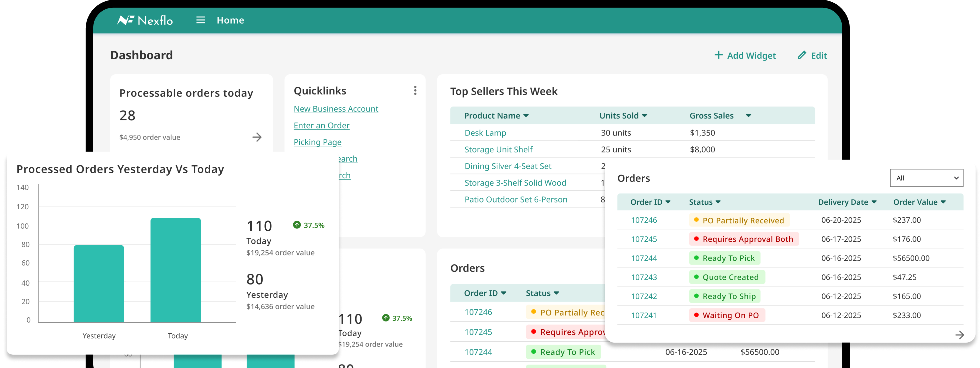Open the Desk Lamp product
The image size is (980, 368).
[x=485, y=133]
